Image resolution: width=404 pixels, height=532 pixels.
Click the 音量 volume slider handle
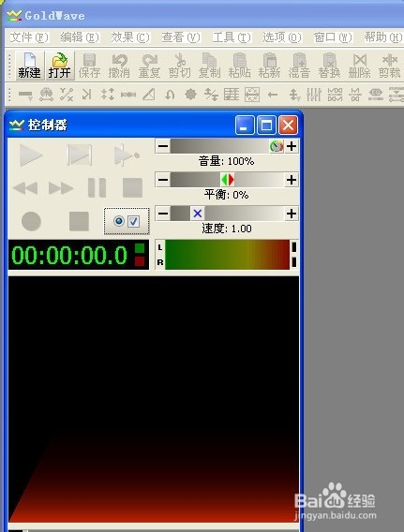click(277, 146)
